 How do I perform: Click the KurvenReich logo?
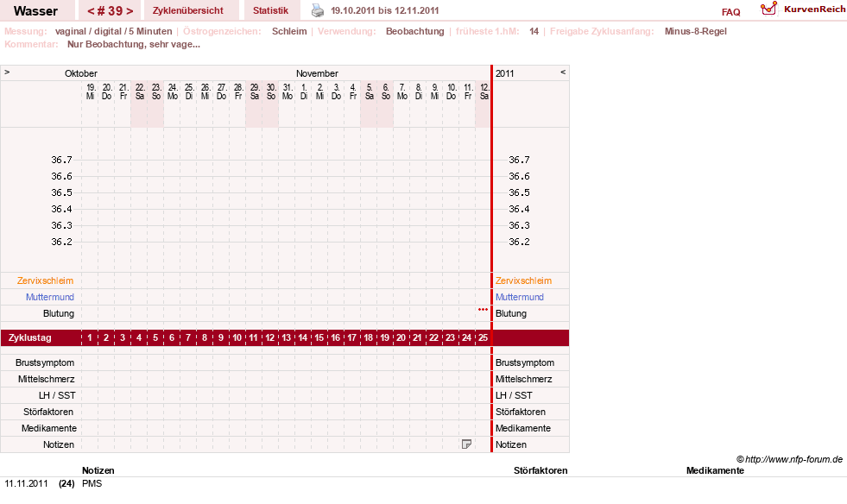pos(803,9)
